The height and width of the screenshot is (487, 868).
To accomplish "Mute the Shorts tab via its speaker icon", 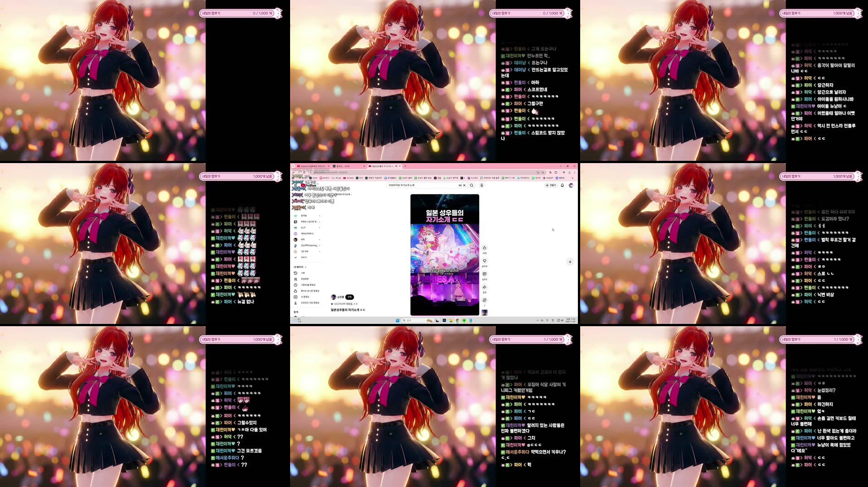I will (x=395, y=166).
